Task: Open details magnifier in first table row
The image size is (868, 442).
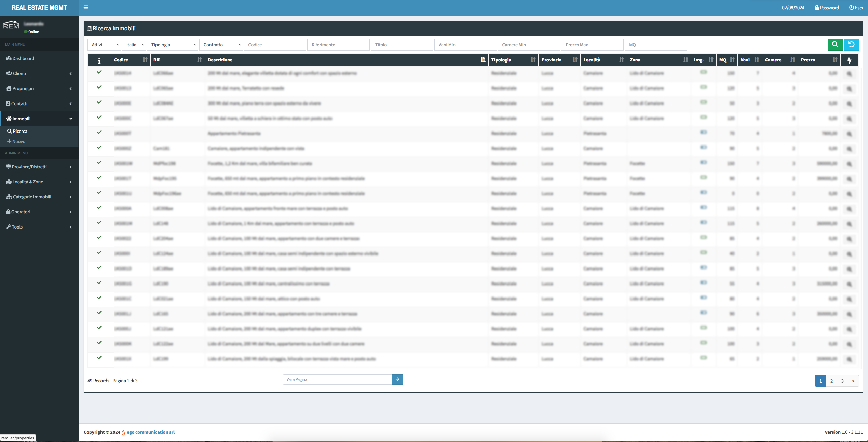Action: tap(849, 73)
